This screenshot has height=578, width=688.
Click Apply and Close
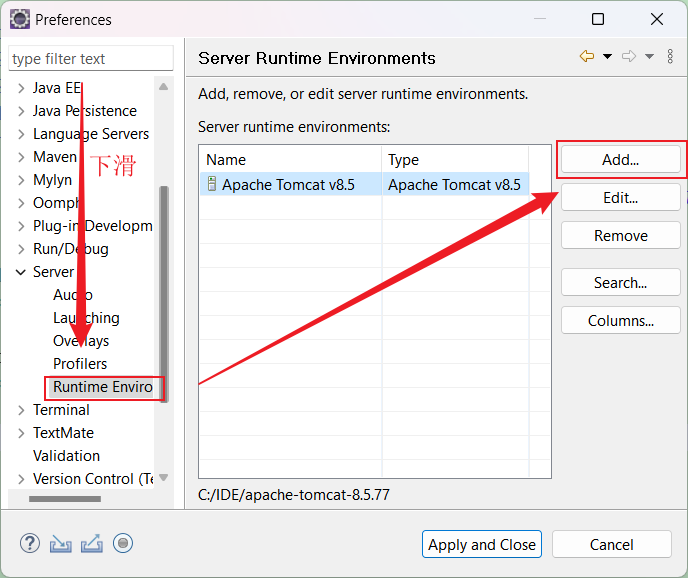(482, 545)
